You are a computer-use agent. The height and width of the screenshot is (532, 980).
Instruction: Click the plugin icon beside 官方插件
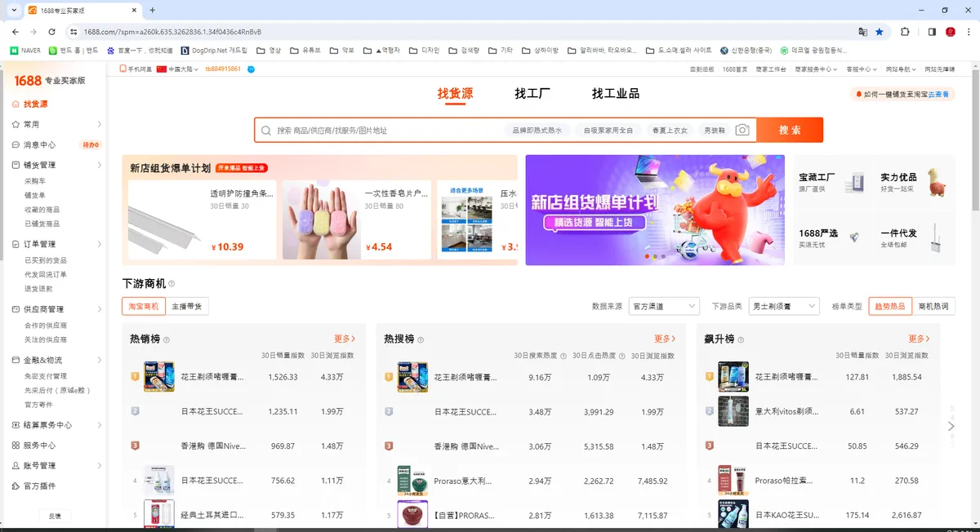coord(16,486)
